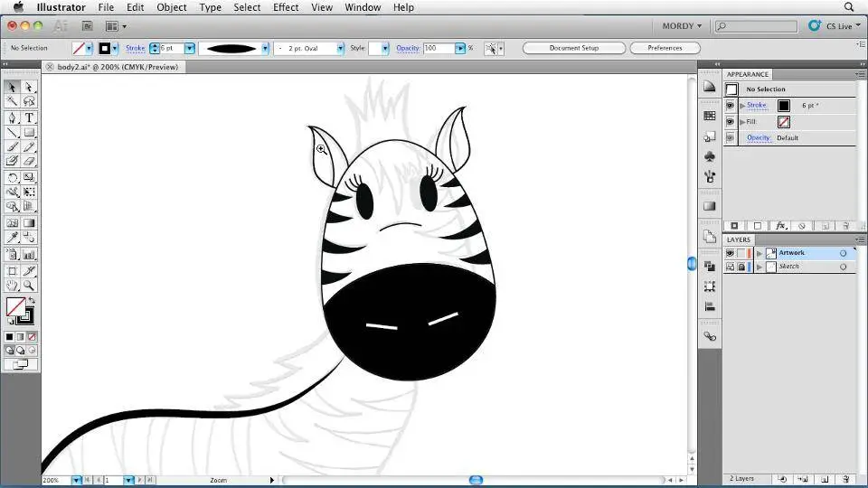Open the Symbols panel icon in dock
Image resolution: width=868 pixels, height=488 pixels.
pos(710,156)
